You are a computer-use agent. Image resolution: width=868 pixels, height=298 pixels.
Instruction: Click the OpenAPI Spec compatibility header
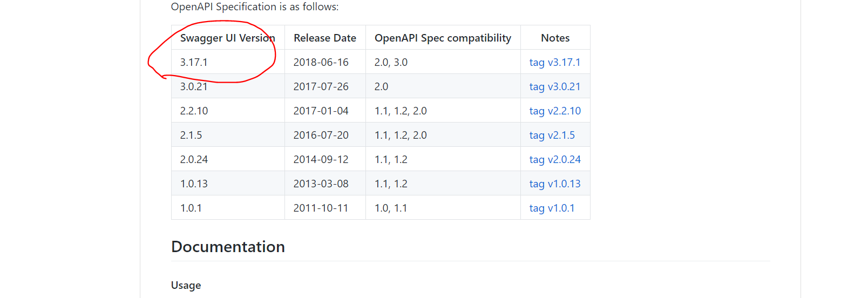click(x=443, y=38)
